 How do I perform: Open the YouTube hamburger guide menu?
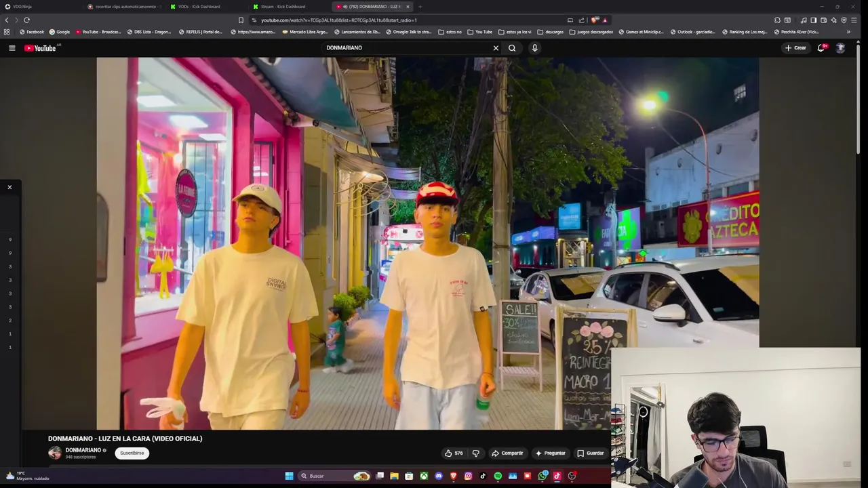click(12, 48)
